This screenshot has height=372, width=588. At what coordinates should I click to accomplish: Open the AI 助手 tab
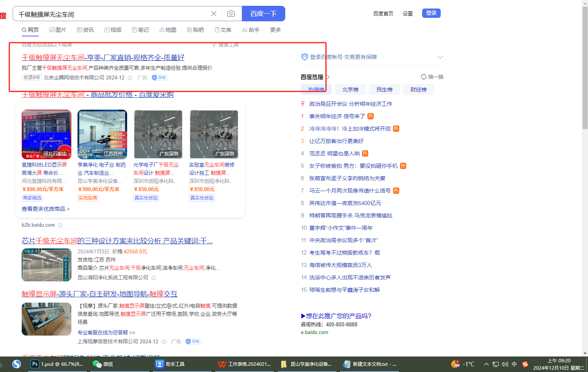[x=251, y=30]
